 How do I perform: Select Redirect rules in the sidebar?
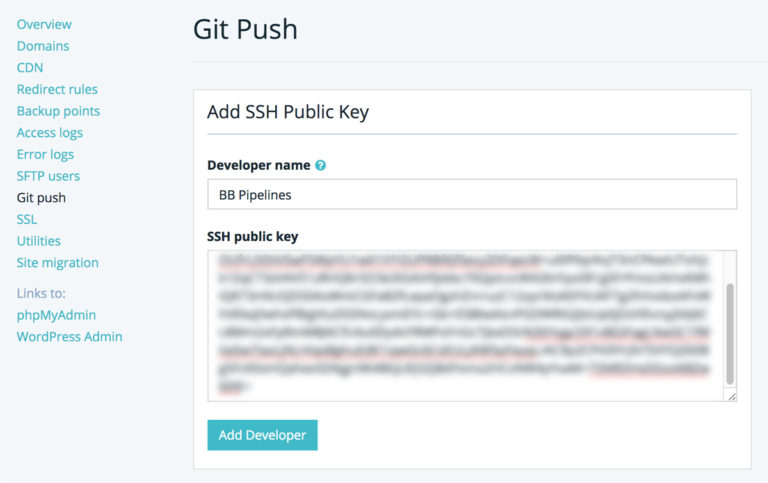click(57, 89)
